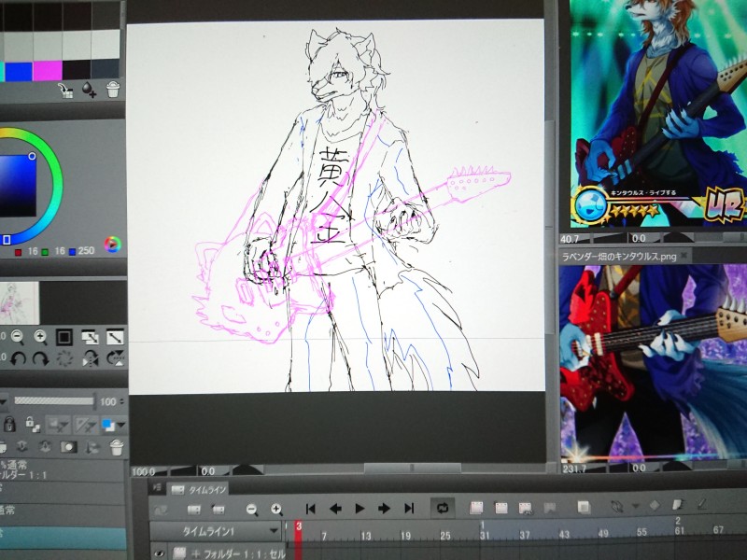Open the タイムライン1 timeline dropdown
The height and width of the screenshot is (560, 747).
216,531
